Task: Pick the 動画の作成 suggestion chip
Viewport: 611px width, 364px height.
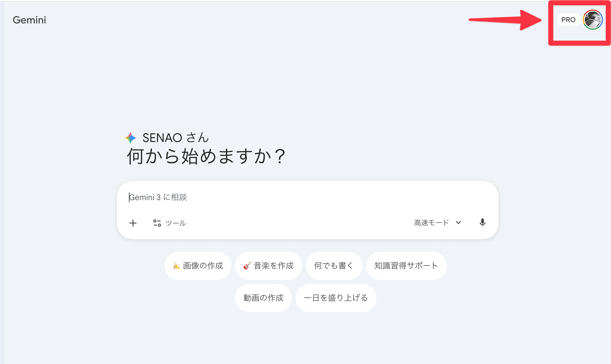Action: [x=263, y=298]
